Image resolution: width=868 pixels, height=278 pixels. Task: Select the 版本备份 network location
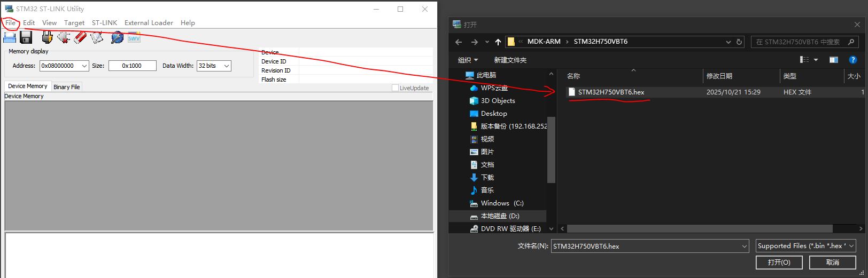[x=508, y=126]
